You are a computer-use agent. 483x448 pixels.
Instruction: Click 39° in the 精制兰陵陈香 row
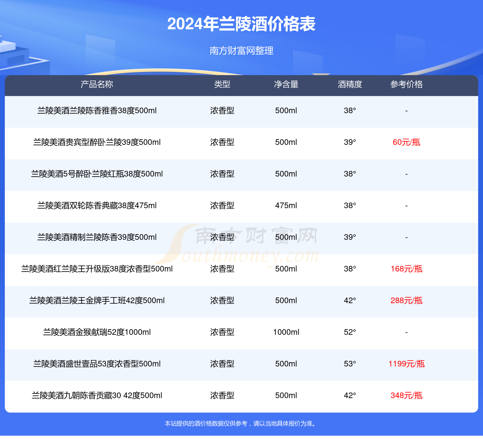350,237
